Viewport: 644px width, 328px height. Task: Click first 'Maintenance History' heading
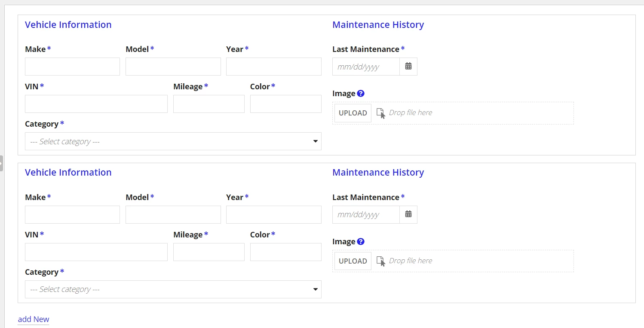[x=378, y=24]
